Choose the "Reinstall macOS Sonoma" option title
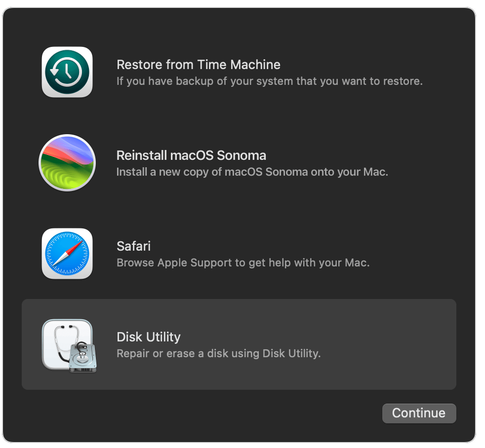 (x=191, y=155)
